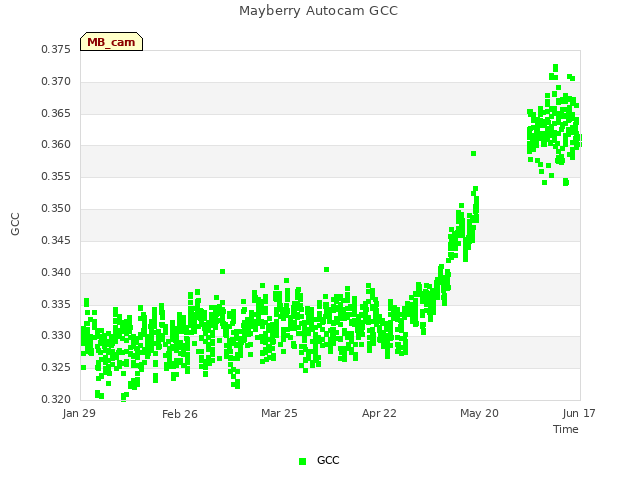Click the Mar 25 x-axis label
The image size is (640, 480).
[x=279, y=413]
